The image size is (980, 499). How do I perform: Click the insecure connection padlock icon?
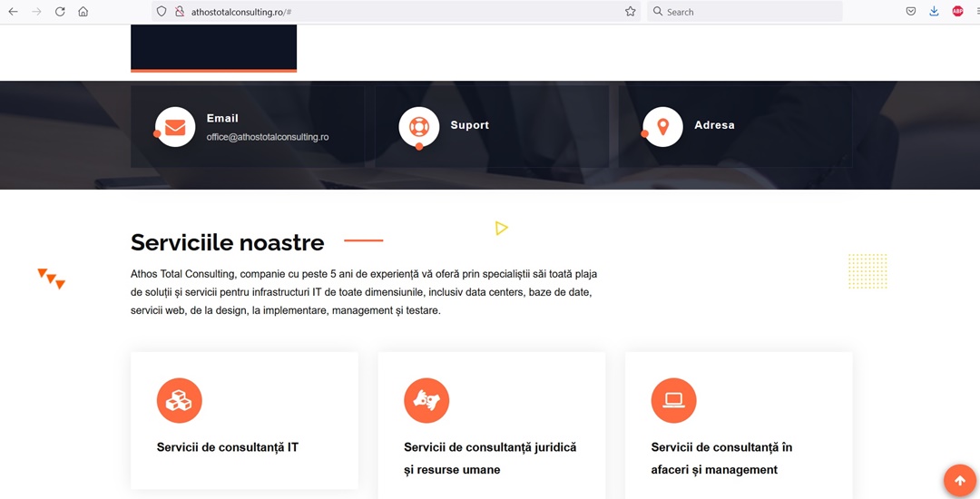point(180,11)
